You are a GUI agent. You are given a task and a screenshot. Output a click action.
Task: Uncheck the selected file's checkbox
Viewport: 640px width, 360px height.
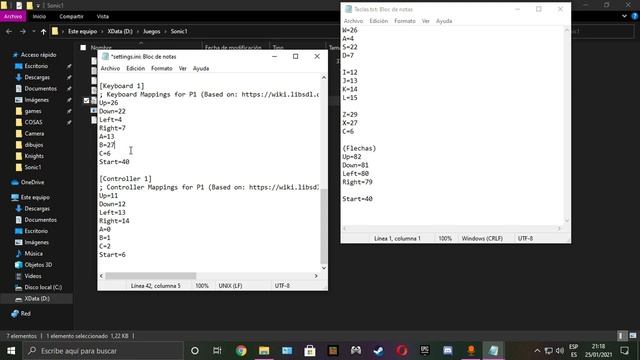click(x=86, y=100)
